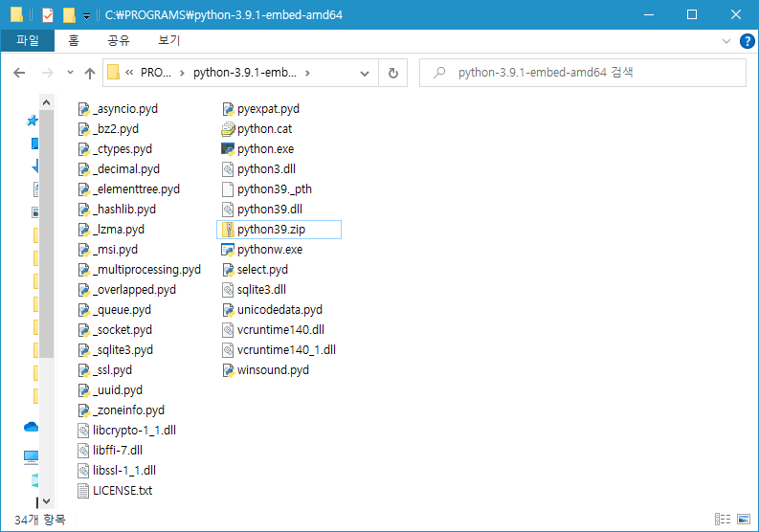Select the unicodedata.pyd file name
Screen dimensions: 759x532
point(279,310)
